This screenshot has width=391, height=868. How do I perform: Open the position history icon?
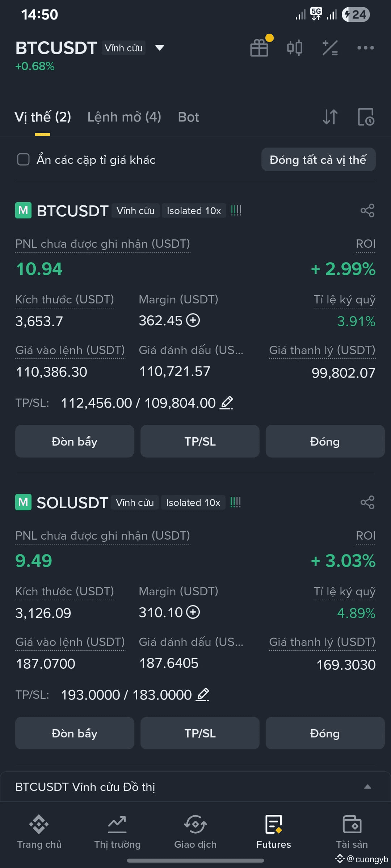tap(366, 117)
